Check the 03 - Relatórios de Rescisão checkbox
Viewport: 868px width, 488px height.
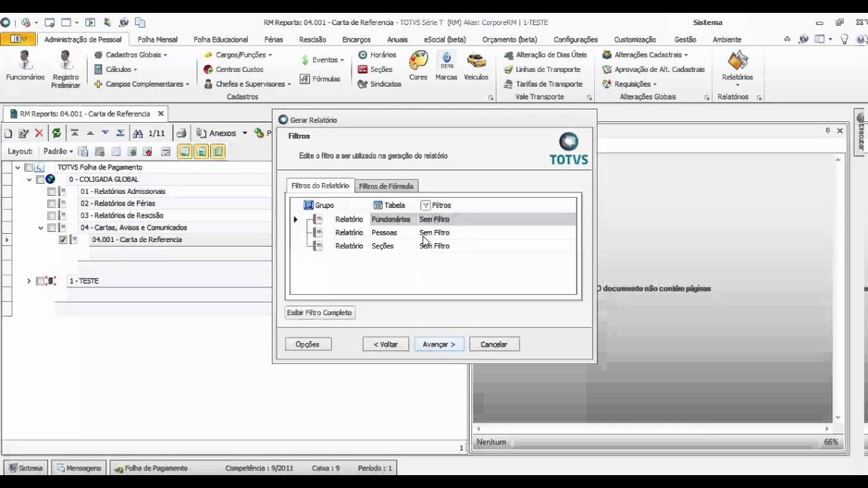point(52,216)
